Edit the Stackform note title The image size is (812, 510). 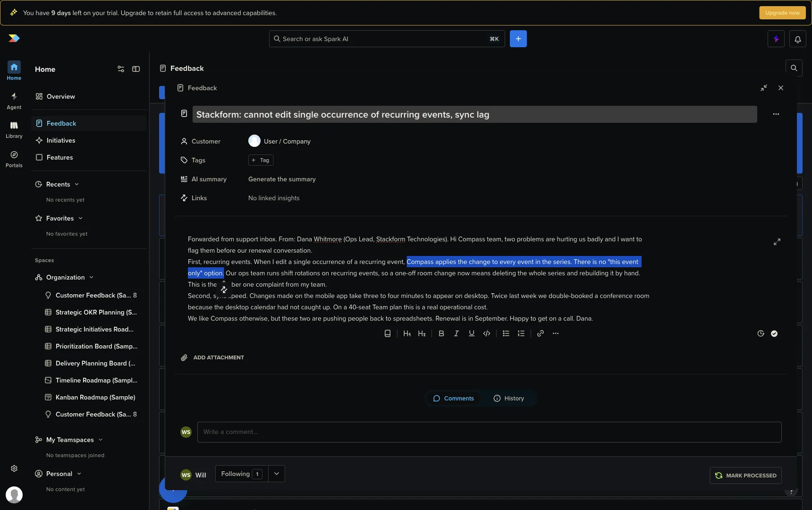(x=474, y=114)
